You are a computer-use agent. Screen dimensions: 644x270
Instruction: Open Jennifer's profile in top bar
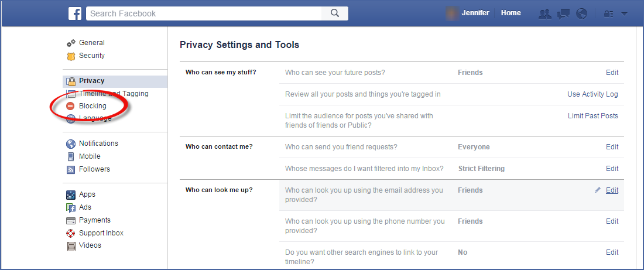(475, 13)
